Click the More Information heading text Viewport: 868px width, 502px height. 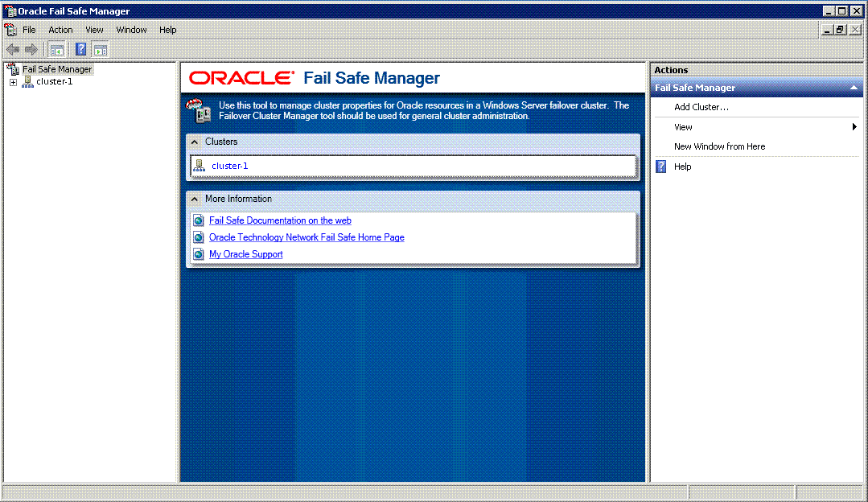[x=239, y=199]
